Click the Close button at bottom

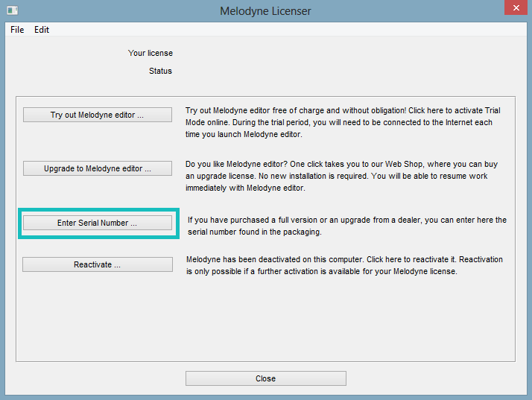click(266, 378)
